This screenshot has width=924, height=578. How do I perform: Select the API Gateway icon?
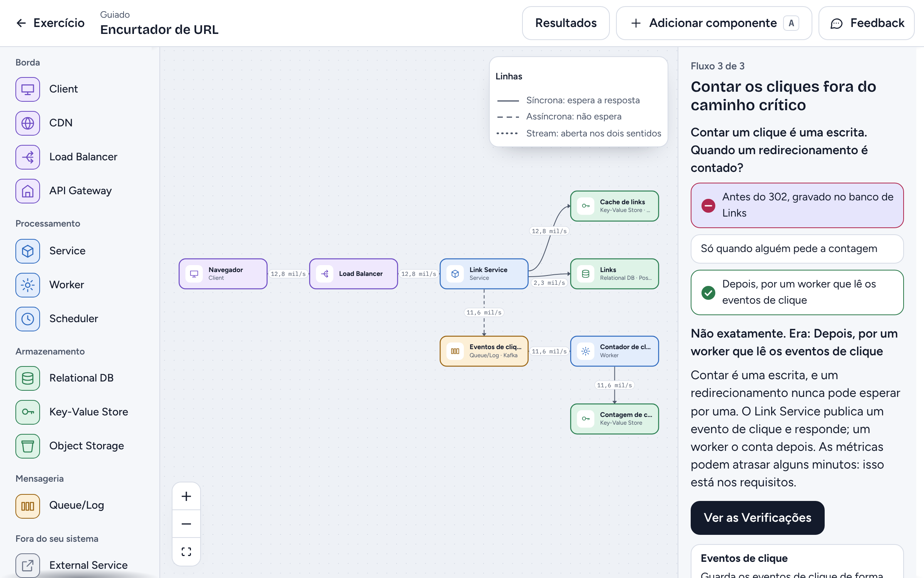tap(28, 191)
